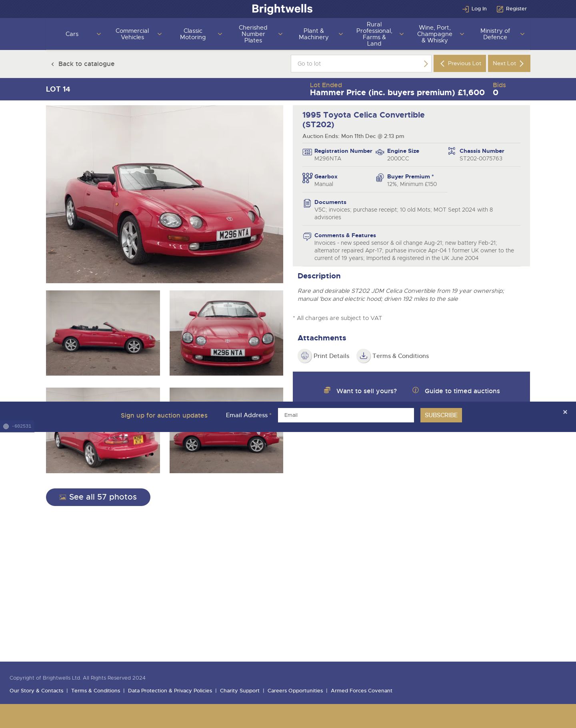This screenshot has width=576, height=728.
Task: Click the Register link
Action: tap(516, 9)
